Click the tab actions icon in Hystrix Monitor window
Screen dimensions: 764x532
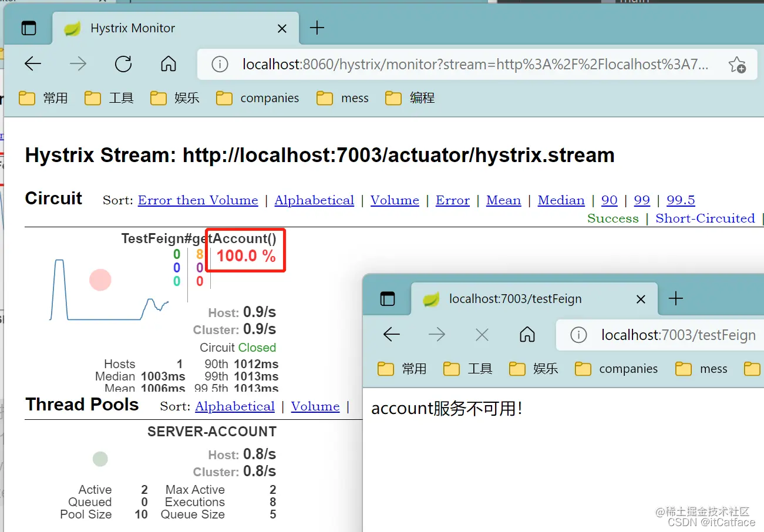pyautogui.click(x=28, y=28)
